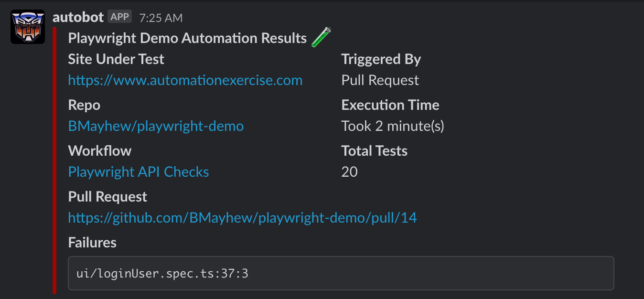Click the ui/loginUser.spec.ts:37:3 failure code block

(x=341, y=273)
